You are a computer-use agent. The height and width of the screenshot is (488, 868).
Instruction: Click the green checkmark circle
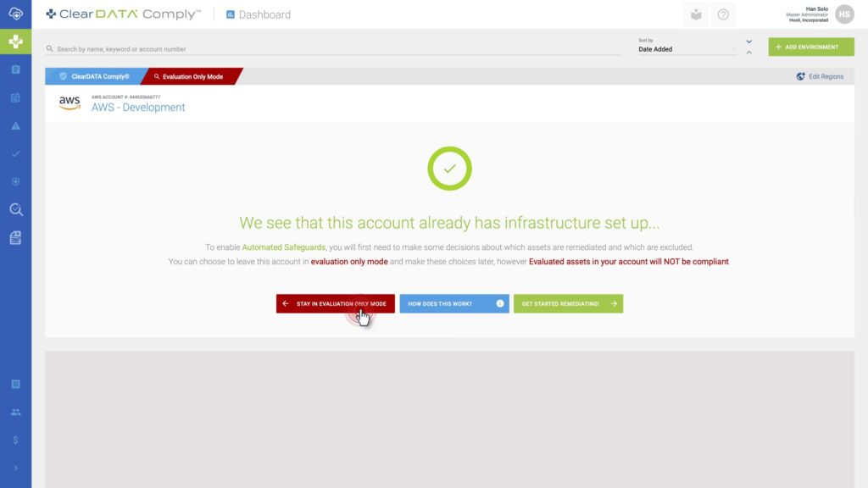(x=449, y=169)
